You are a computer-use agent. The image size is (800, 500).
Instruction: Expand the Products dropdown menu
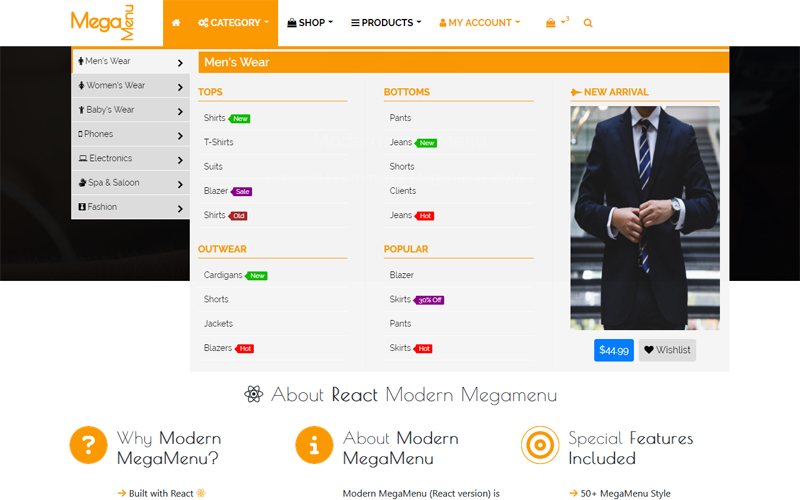pos(386,23)
